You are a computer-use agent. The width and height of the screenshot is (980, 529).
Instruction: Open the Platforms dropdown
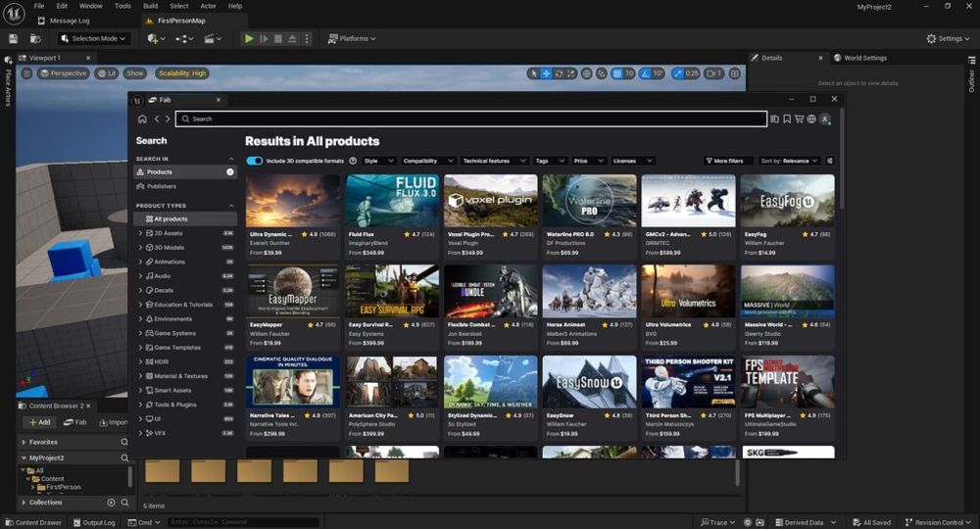point(352,39)
